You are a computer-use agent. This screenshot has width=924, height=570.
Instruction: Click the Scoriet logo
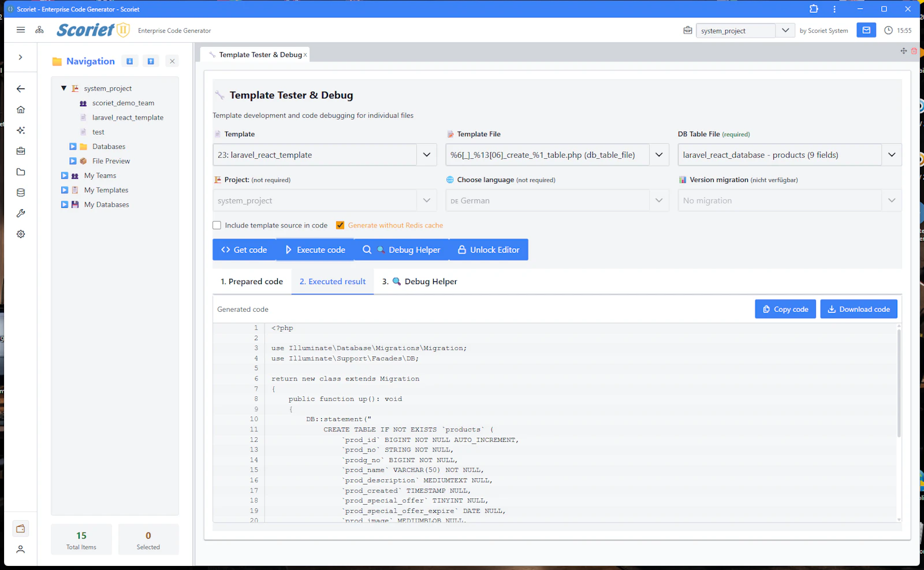coord(93,30)
